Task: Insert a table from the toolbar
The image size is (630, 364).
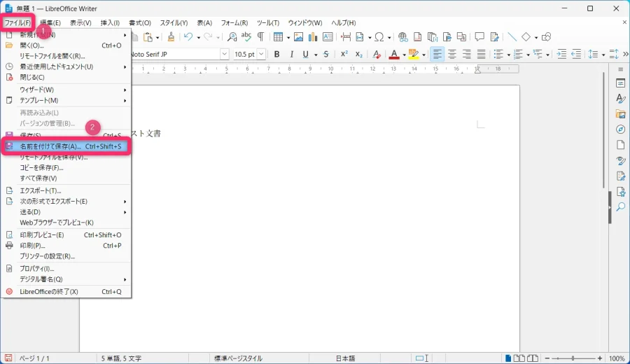Action: pos(278,37)
